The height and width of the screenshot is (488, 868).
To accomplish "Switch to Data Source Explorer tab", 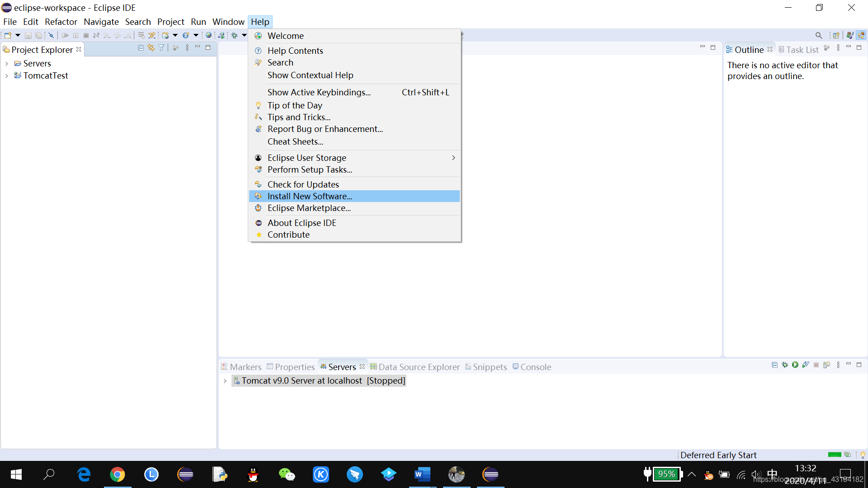I will (415, 367).
